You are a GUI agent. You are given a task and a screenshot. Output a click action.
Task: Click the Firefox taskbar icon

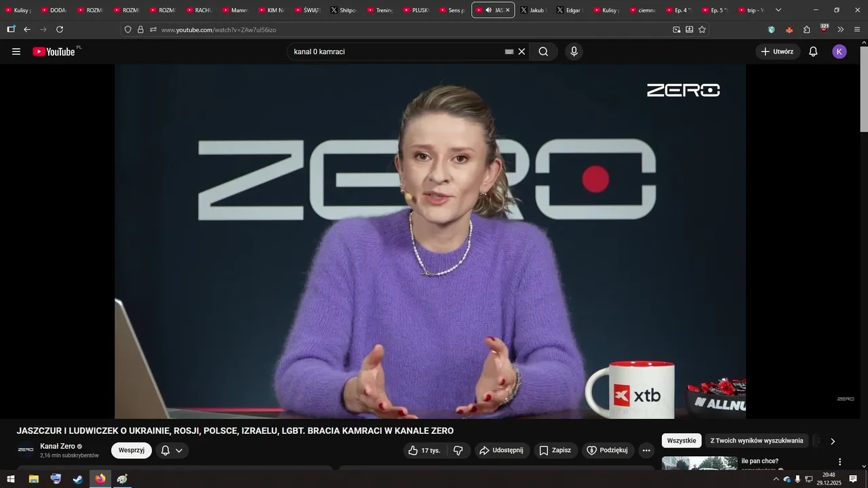[x=100, y=479]
